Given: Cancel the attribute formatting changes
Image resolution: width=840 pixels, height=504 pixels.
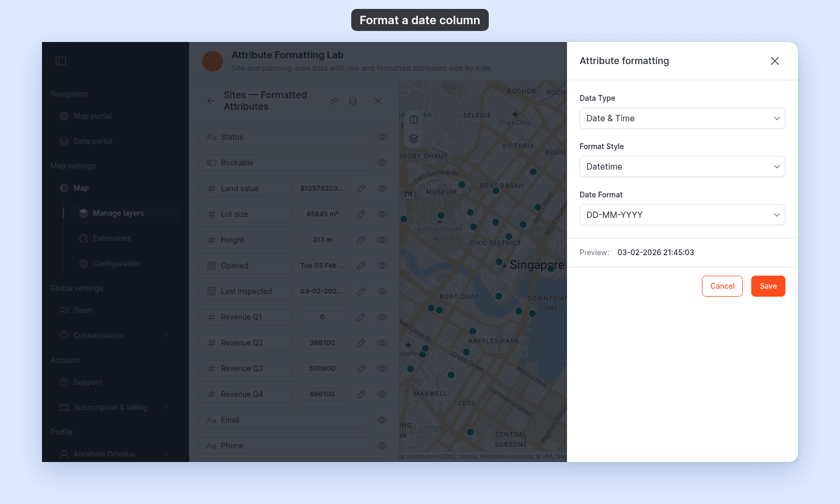Looking at the screenshot, I should (722, 286).
